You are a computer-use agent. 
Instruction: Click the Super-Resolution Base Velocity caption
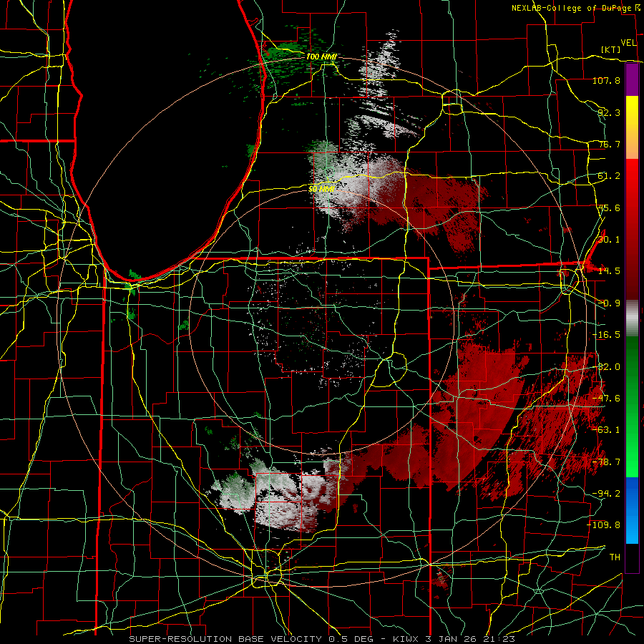322,639
